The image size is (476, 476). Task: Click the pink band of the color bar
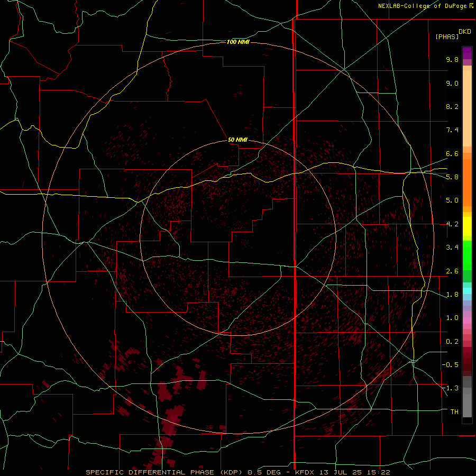pyautogui.click(x=467, y=321)
